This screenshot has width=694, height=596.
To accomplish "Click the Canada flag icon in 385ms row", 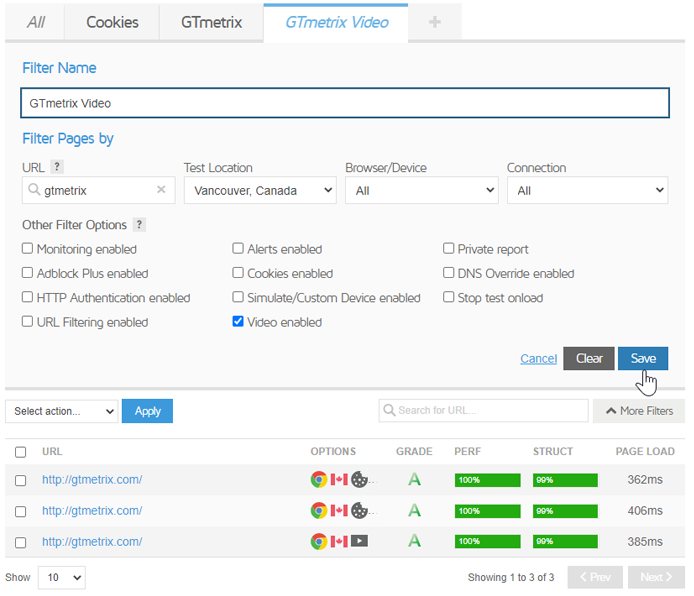I will [339, 541].
